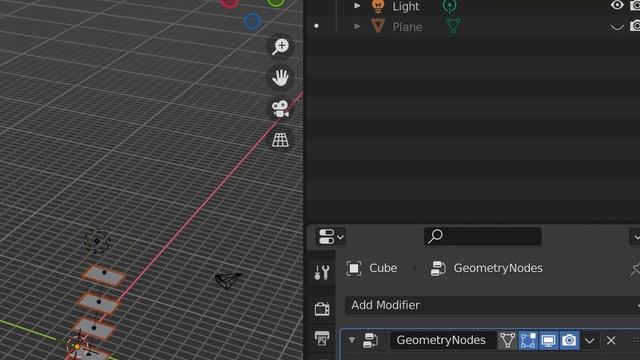Toggle viewport visibility of Light

617,5
